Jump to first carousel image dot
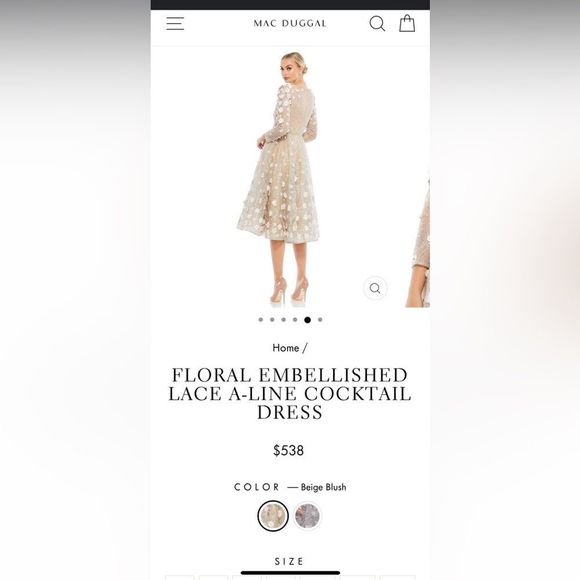 coord(261,320)
